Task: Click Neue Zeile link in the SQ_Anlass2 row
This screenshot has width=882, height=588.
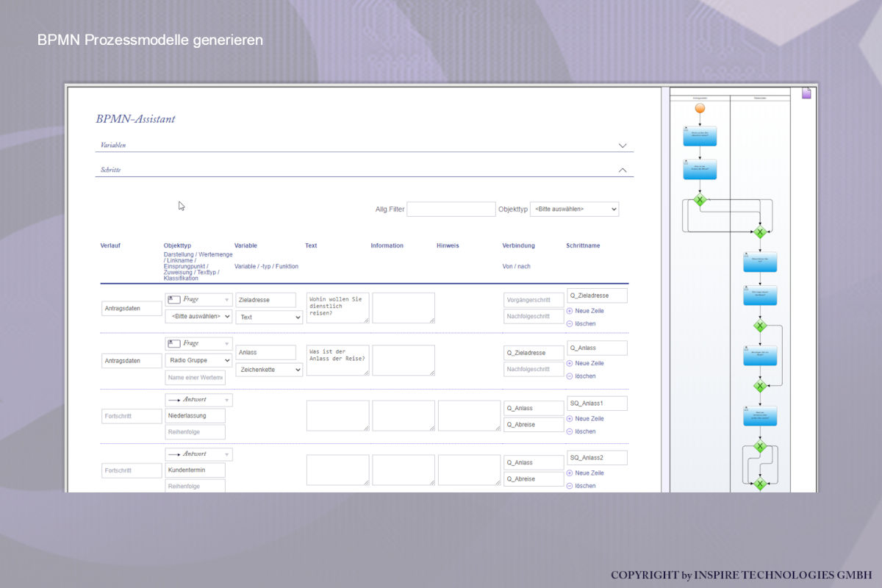Action: pyautogui.click(x=590, y=473)
